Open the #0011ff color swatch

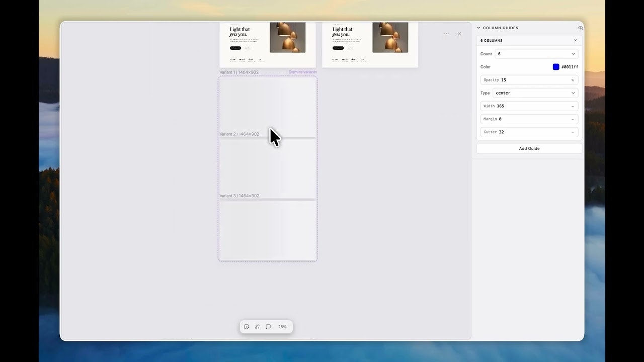click(555, 66)
